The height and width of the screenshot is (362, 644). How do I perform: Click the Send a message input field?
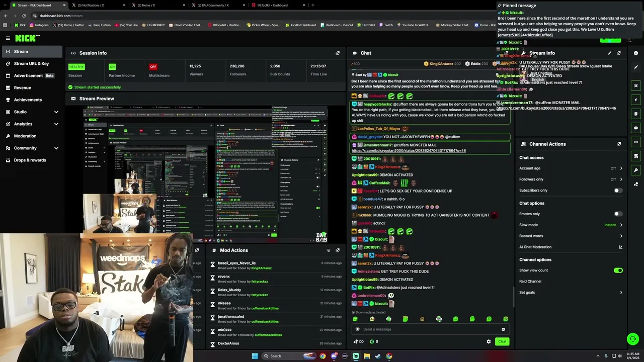(430, 329)
